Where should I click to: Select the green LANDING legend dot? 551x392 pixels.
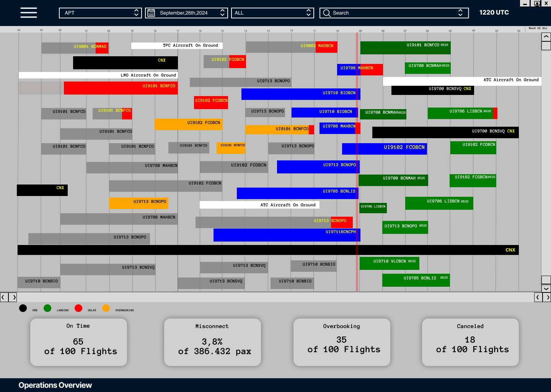click(x=47, y=308)
